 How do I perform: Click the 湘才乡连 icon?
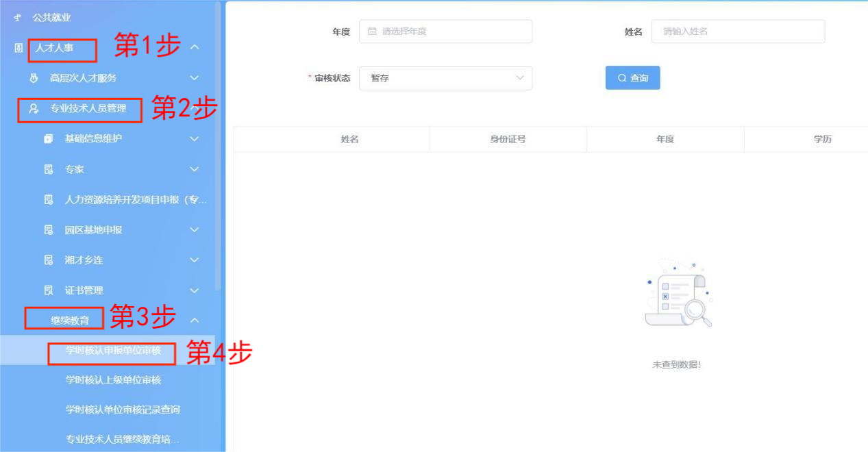49,260
